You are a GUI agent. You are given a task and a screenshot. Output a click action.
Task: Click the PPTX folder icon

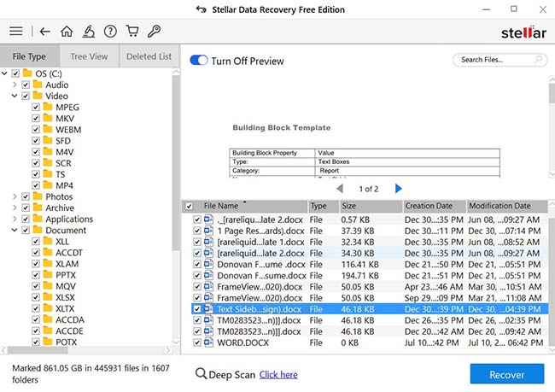(48, 274)
